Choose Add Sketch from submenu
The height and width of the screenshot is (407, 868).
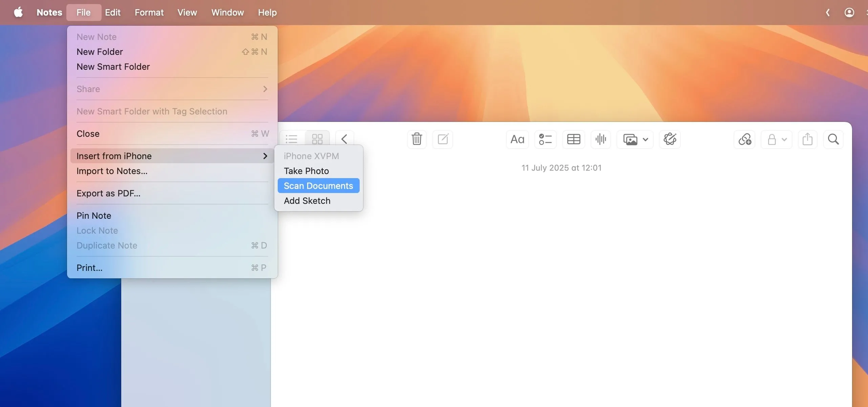coord(318,201)
